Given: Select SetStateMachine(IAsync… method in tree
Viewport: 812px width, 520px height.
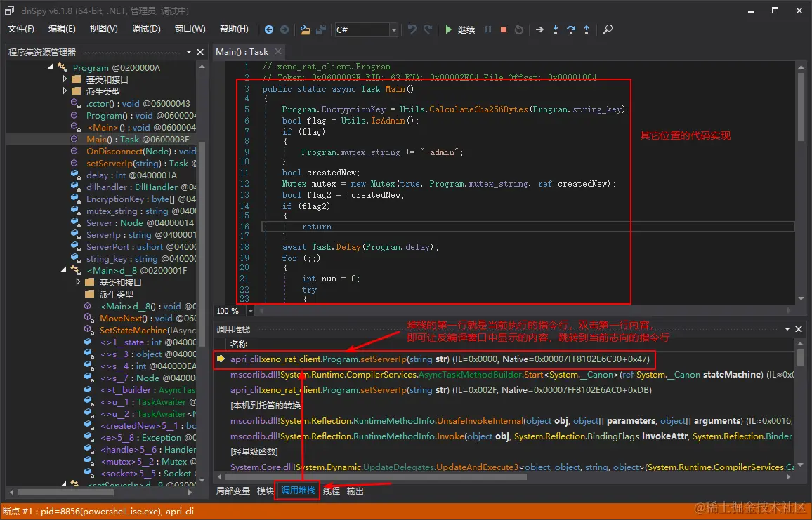Looking at the screenshot, I should [x=148, y=330].
